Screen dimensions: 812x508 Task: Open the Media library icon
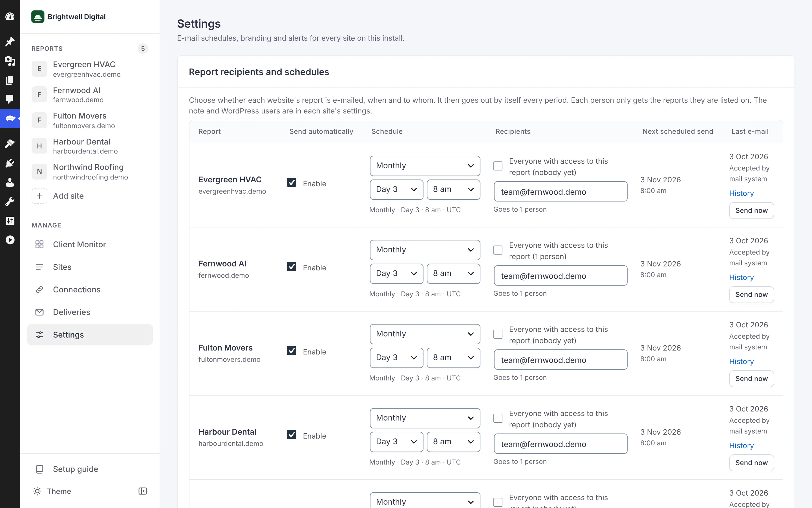[10, 61]
